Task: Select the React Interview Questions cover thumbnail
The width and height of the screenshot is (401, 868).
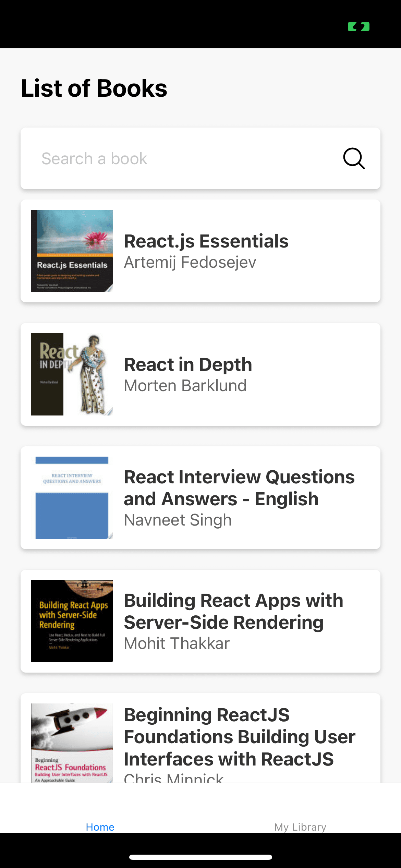Action: pos(72,498)
